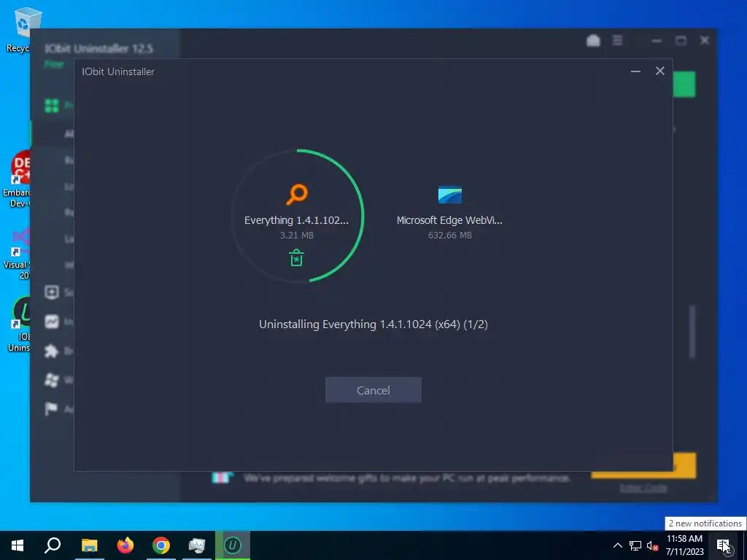Click the main window vertical scrollbar
This screenshot has height=560, width=747.
pyautogui.click(x=692, y=332)
